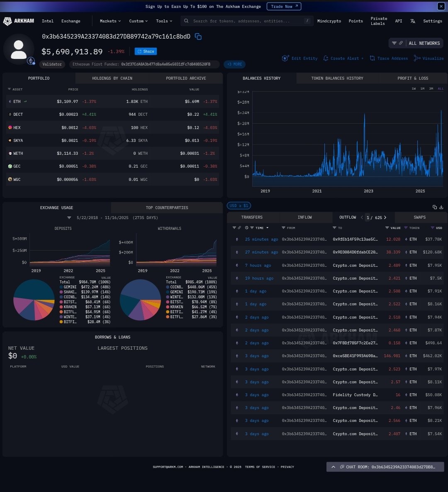Screen dimensions: 448x492
Task: Click the '25 minutes ago' transfer time
Action: (x=261, y=239)
